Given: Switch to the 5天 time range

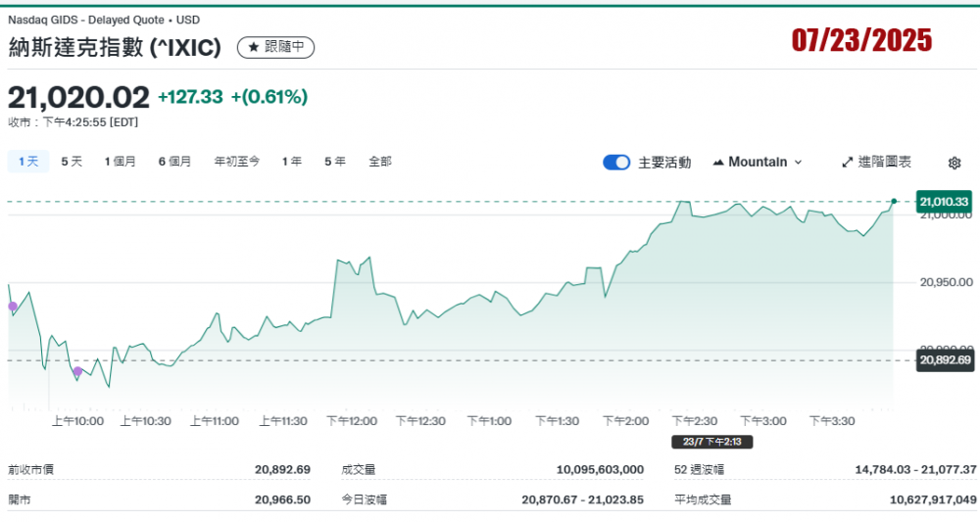Looking at the screenshot, I should tap(72, 162).
